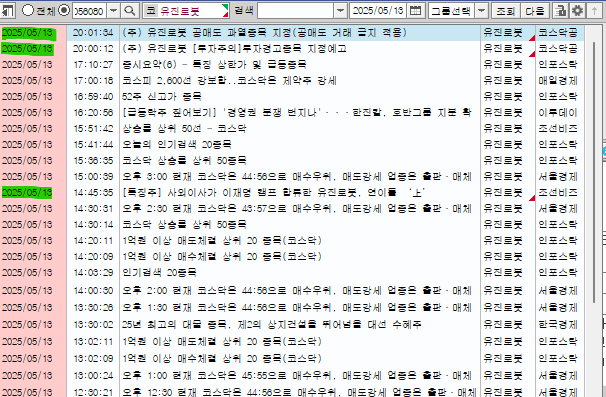The image size is (606, 397).
Task: Click source 한국경제 in the news list
Action: tap(558, 325)
